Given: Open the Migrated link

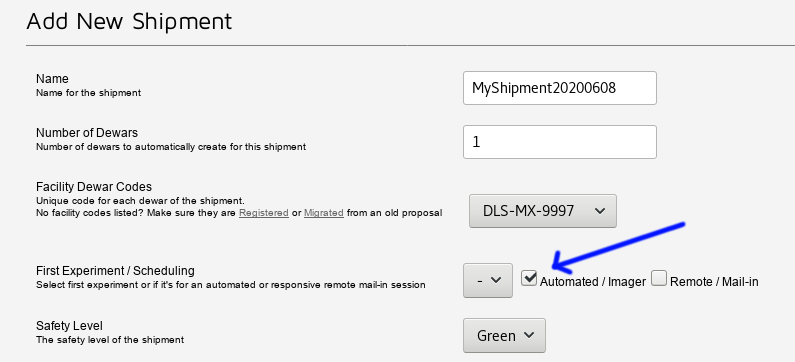Looking at the screenshot, I should [x=323, y=213].
